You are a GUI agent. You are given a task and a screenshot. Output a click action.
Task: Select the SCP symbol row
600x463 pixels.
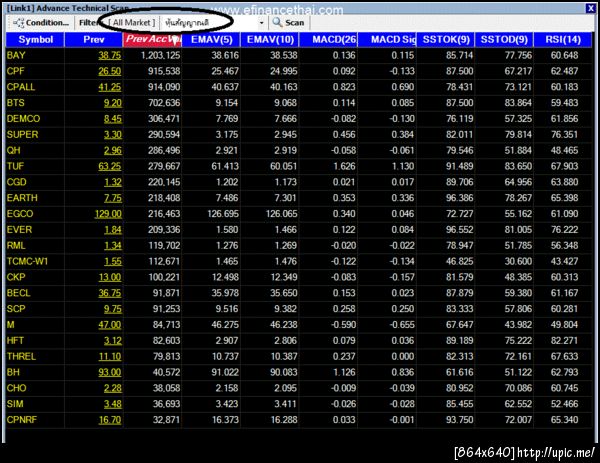click(299, 309)
